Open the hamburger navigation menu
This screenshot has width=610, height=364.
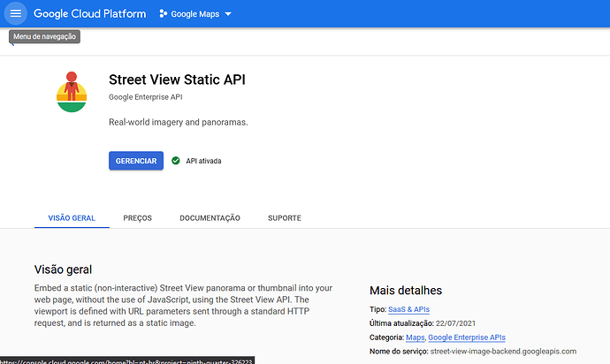tap(16, 13)
